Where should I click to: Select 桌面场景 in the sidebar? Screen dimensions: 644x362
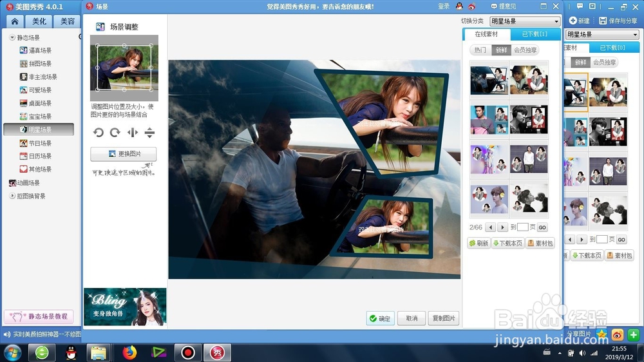click(36, 103)
